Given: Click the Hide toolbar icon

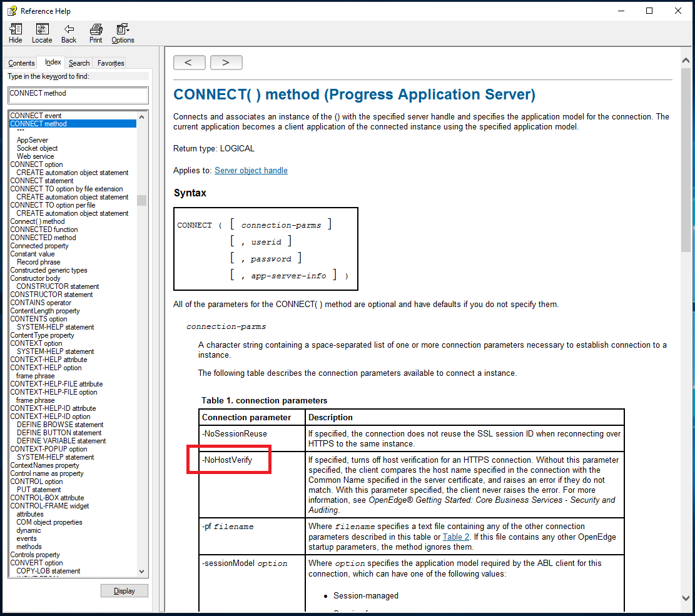Looking at the screenshot, I should coord(16,33).
